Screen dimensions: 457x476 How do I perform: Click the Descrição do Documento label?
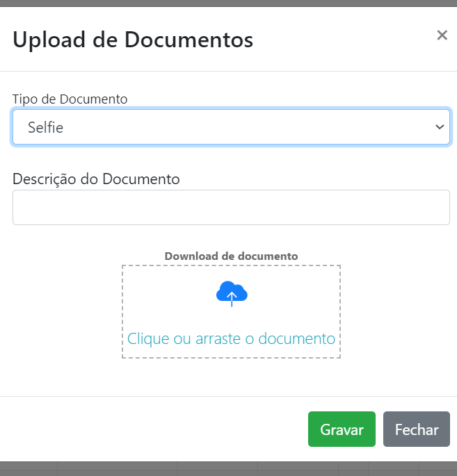(96, 179)
